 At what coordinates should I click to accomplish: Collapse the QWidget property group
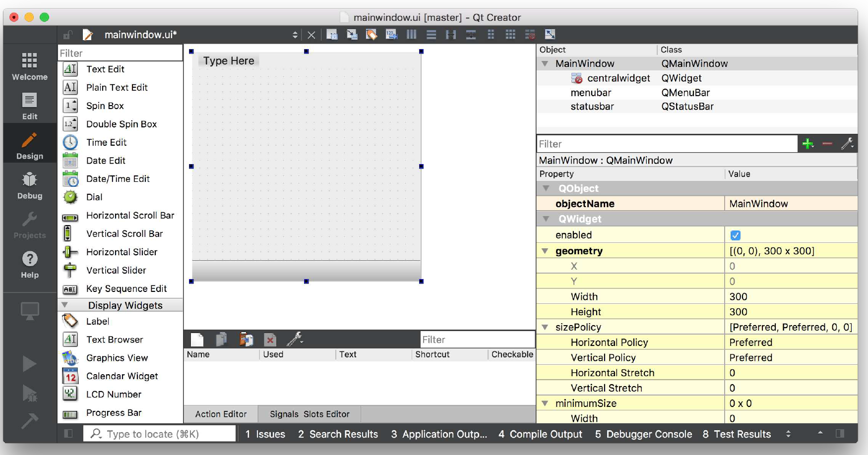(x=546, y=219)
